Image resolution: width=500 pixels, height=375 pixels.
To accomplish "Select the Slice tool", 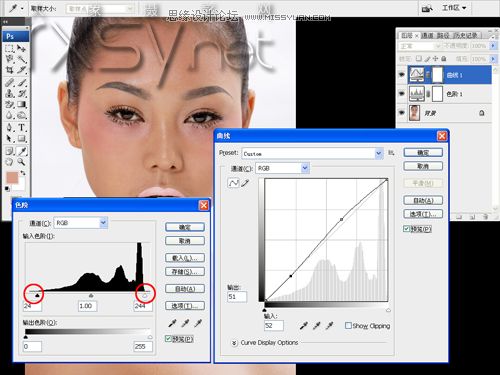I will (22, 70).
